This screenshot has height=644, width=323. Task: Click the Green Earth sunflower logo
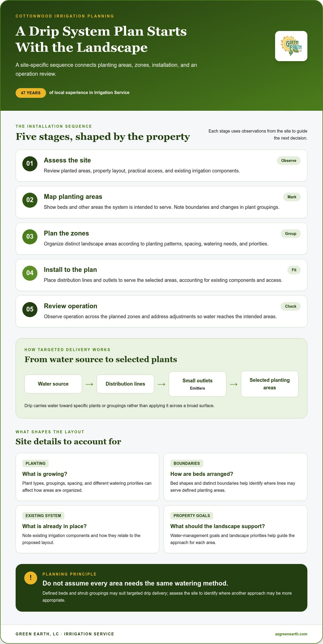[x=291, y=46]
